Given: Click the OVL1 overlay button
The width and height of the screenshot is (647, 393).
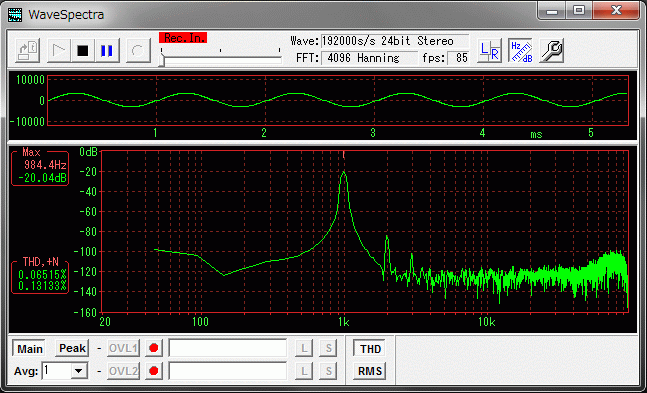Looking at the screenshot, I should (123, 348).
